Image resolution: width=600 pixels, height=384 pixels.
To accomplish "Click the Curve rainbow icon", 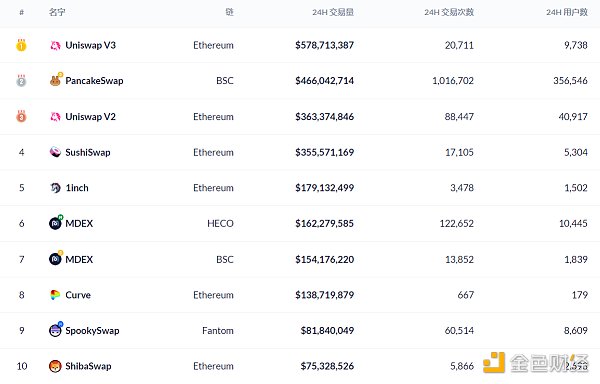I will [55, 295].
